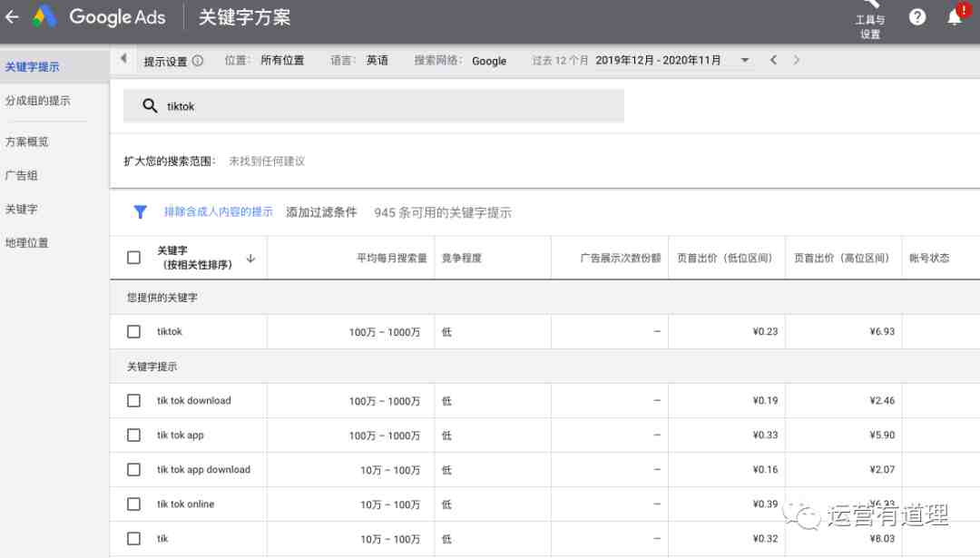Click the sort arrow next to 关键字 header
This screenshot has height=558, width=980.
pyautogui.click(x=250, y=258)
